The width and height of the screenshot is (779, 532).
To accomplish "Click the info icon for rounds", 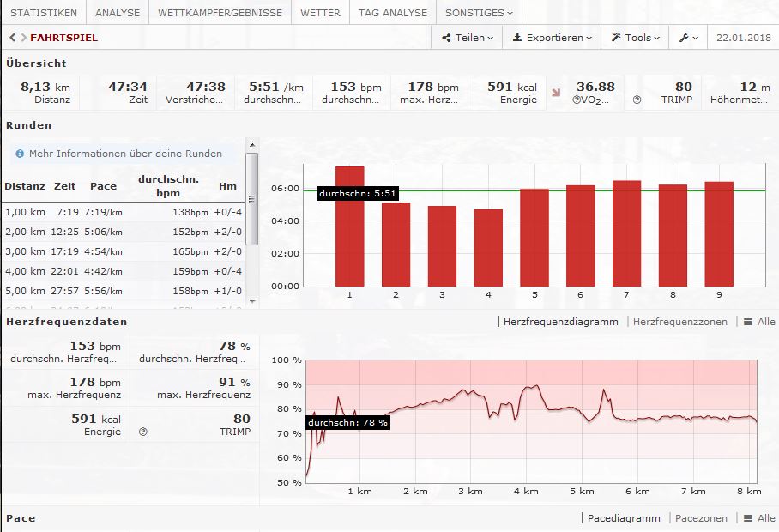I will 20,154.
